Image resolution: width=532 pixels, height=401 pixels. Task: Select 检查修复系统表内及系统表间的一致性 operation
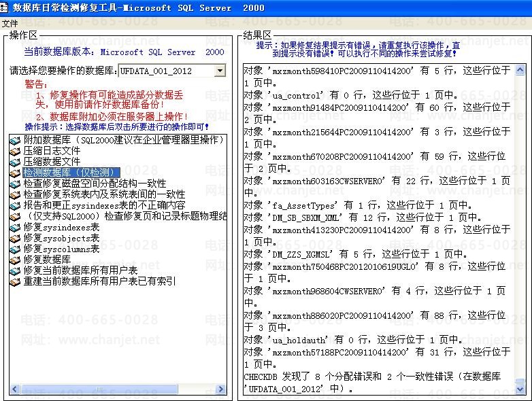coord(104,194)
